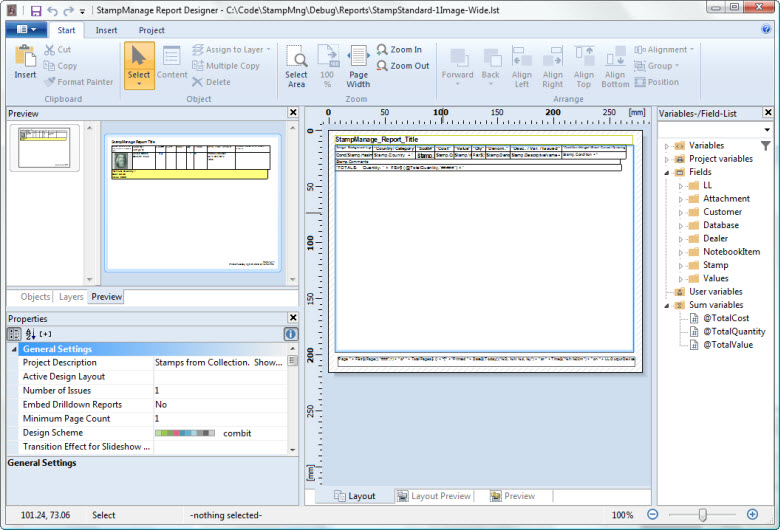This screenshot has width=780, height=530.
Task: Open the bottom Preview workspace tab
Action: click(x=512, y=496)
